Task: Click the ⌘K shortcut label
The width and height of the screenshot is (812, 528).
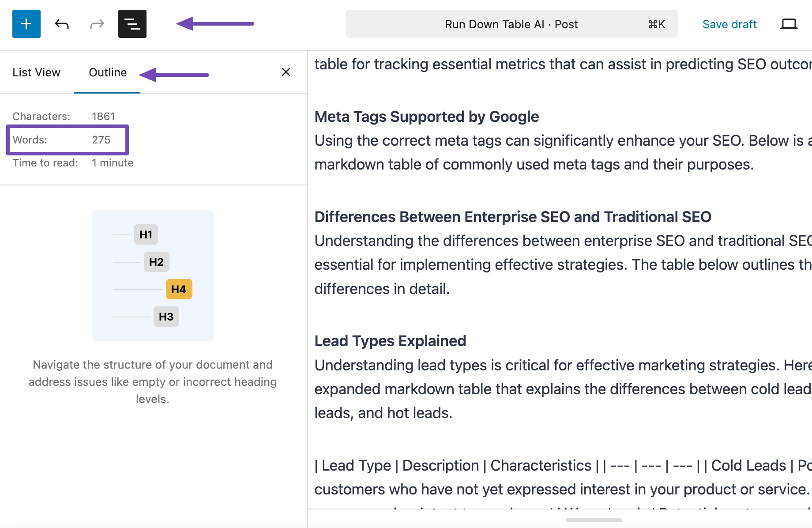Action: 656,24
